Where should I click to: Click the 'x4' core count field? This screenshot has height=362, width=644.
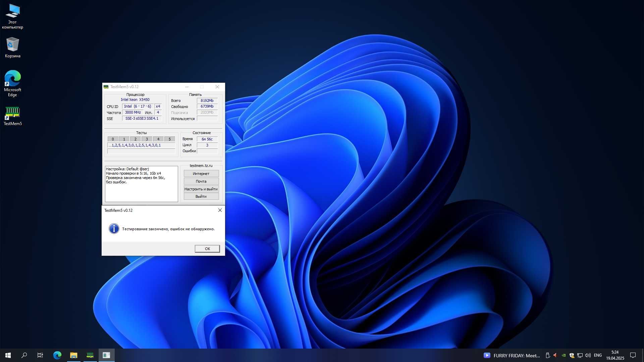pos(158,106)
